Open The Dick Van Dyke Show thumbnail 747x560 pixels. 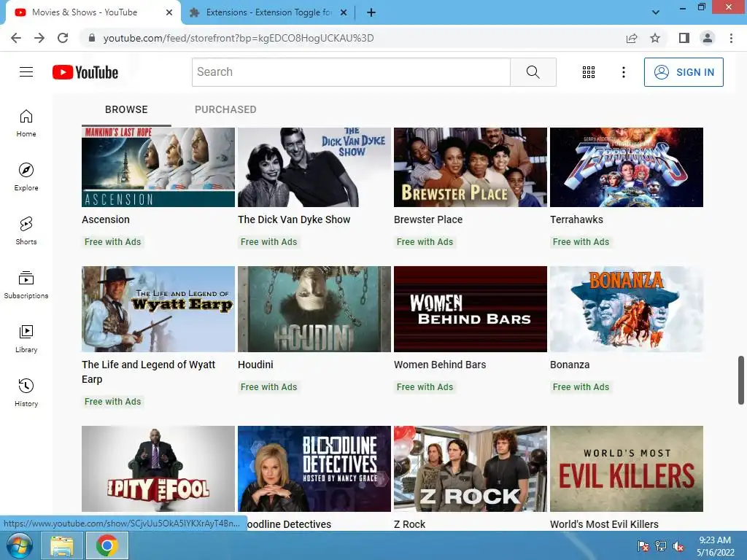(314, 167)
